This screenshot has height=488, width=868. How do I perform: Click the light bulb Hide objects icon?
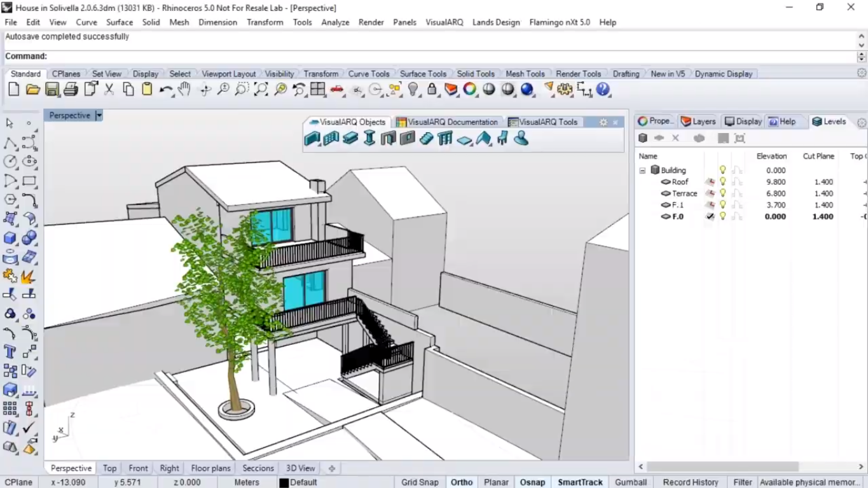413,90
